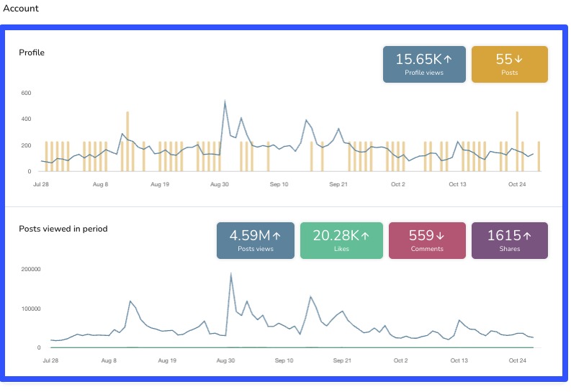
Task: Click the up arrow beside 20.28K
Action: (365, 235)
